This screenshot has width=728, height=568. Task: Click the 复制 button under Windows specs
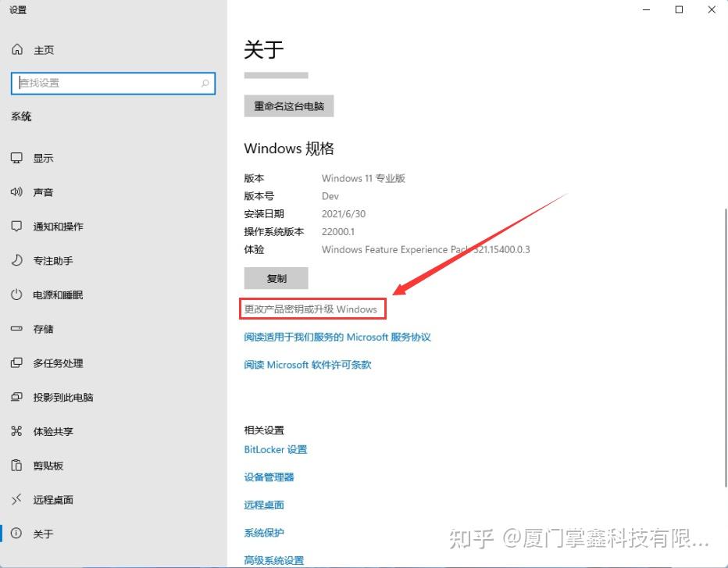(x=277, y=278)
